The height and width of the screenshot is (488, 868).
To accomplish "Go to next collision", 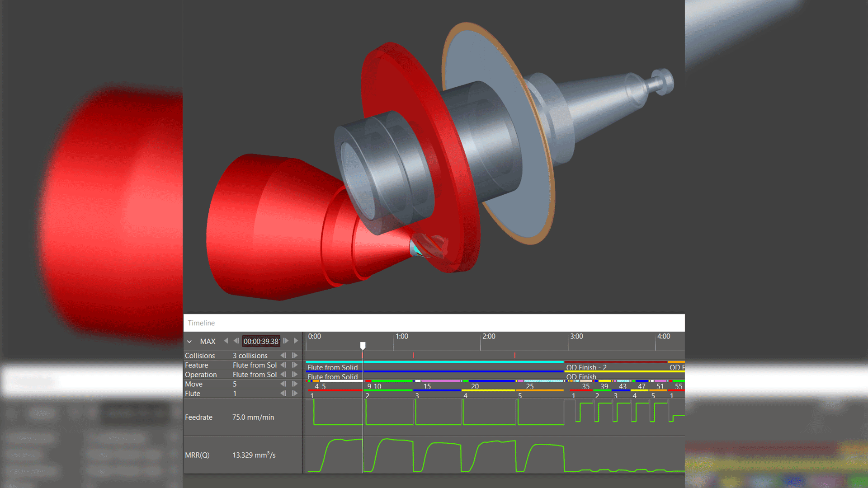I will point(295,356).
